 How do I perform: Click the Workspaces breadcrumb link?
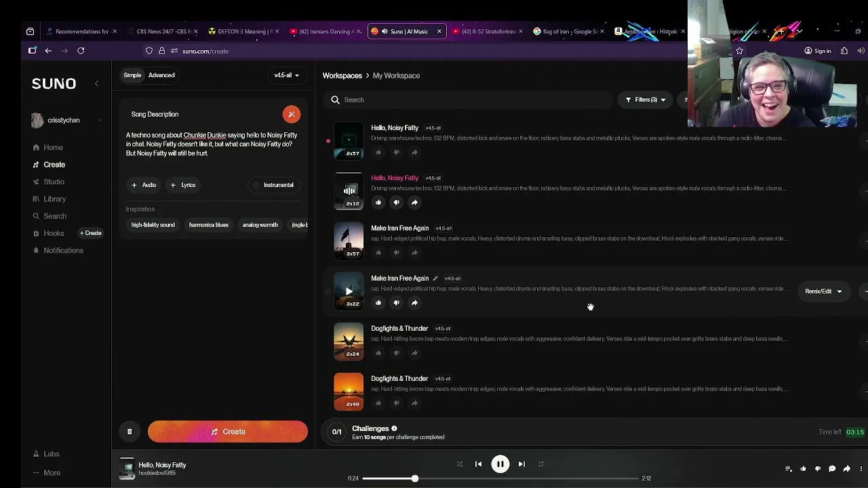point(342,76)
